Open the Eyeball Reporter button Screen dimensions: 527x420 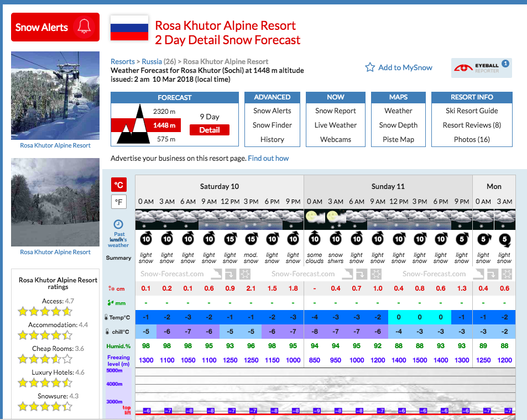click(x=481, y=68)
